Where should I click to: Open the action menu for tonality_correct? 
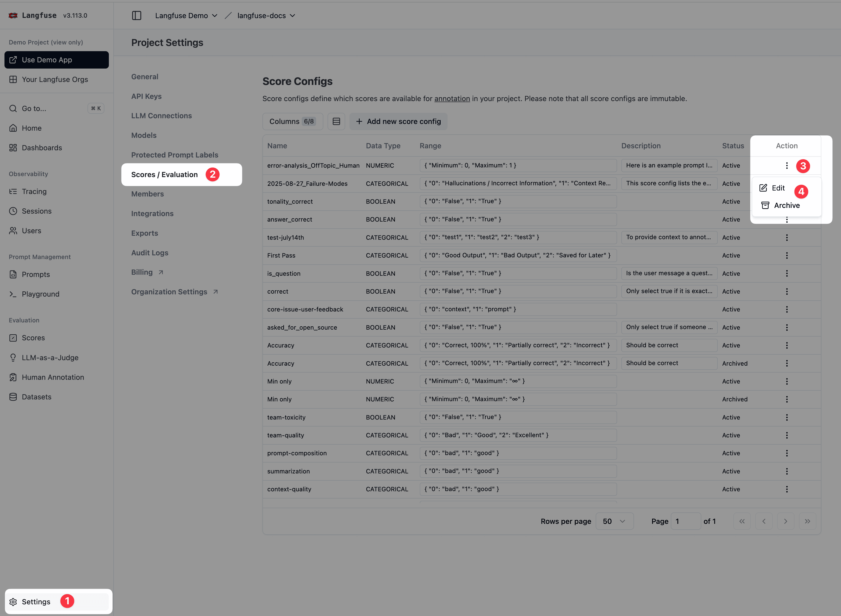point(787,201)
